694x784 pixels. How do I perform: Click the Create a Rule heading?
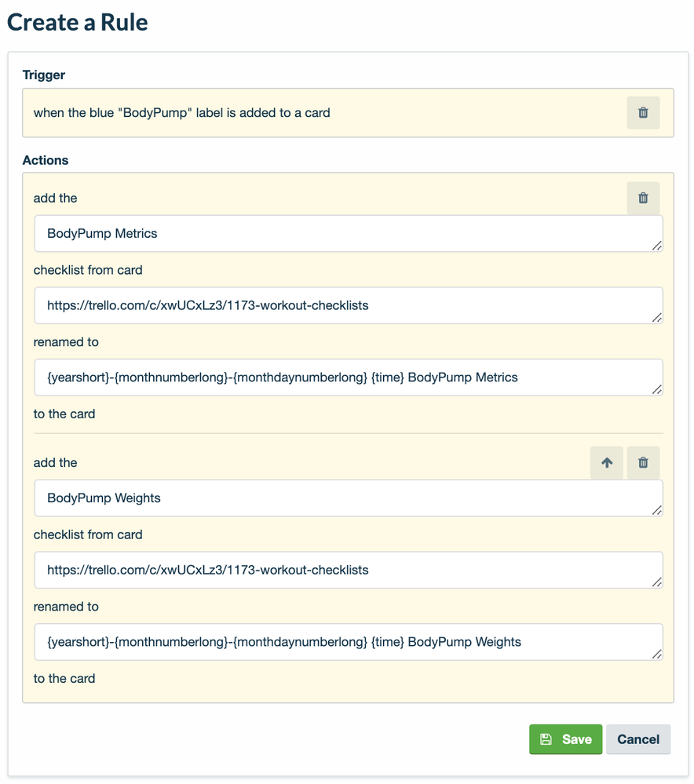point(77,22)
